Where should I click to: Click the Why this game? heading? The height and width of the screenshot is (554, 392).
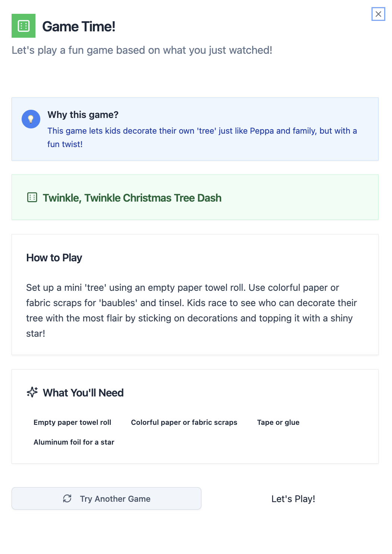[83, 115]
